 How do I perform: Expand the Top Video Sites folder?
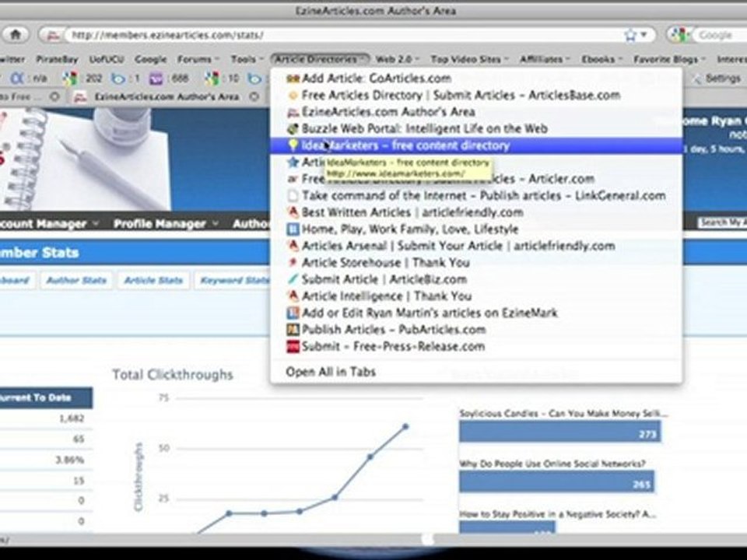pyautogui.click(x=470, y=59)
